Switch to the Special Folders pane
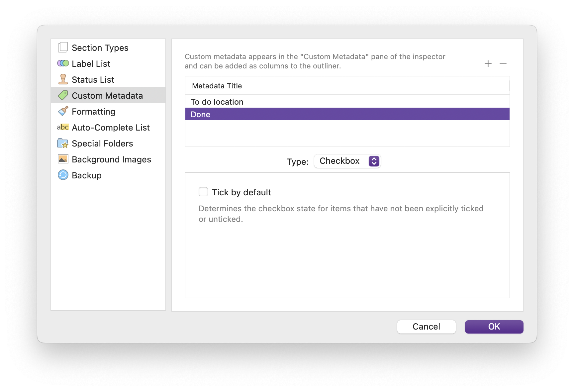This screenshot has height=392, width=574. [102, 144]
